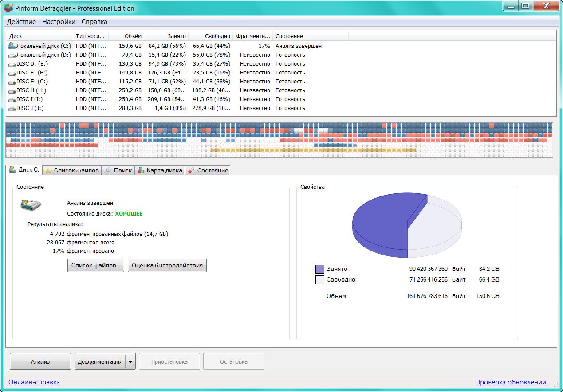This screenshot has height=392, width=563.
Task: Open the Действие menu
Action: click(x=21, y=21)
